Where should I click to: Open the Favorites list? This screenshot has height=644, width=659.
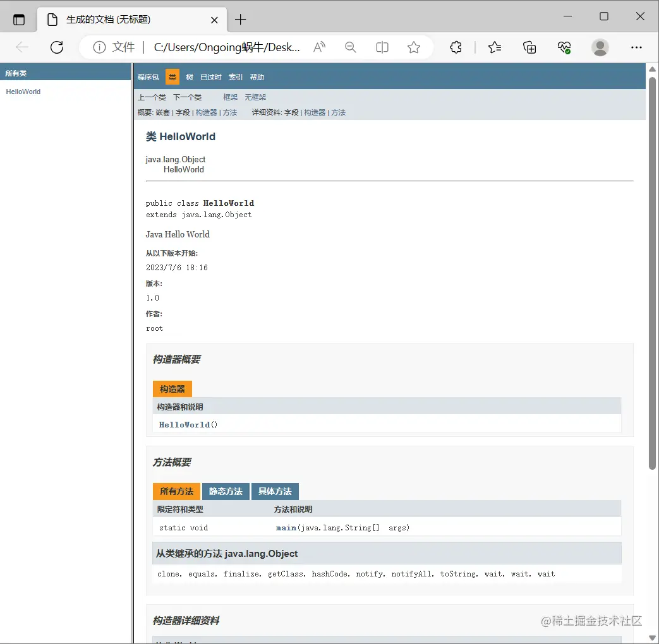click(495, 47)
